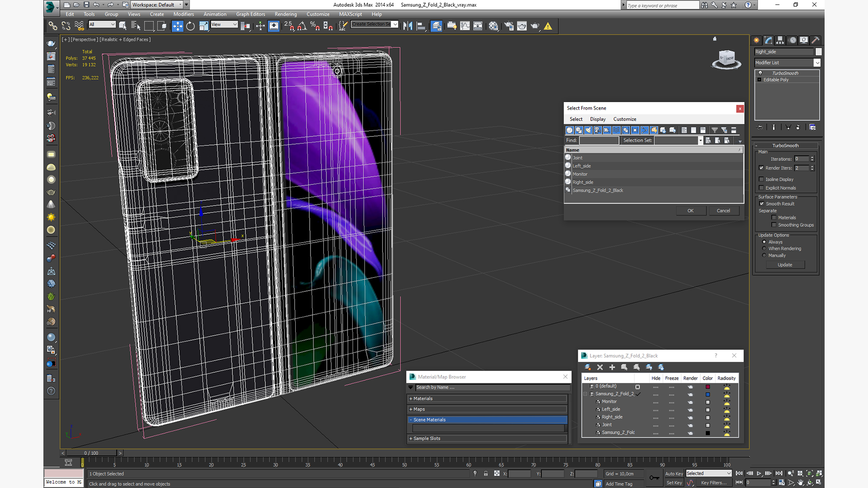Click Delete layer X icon in Layer dialog

(x=600, y=367)
